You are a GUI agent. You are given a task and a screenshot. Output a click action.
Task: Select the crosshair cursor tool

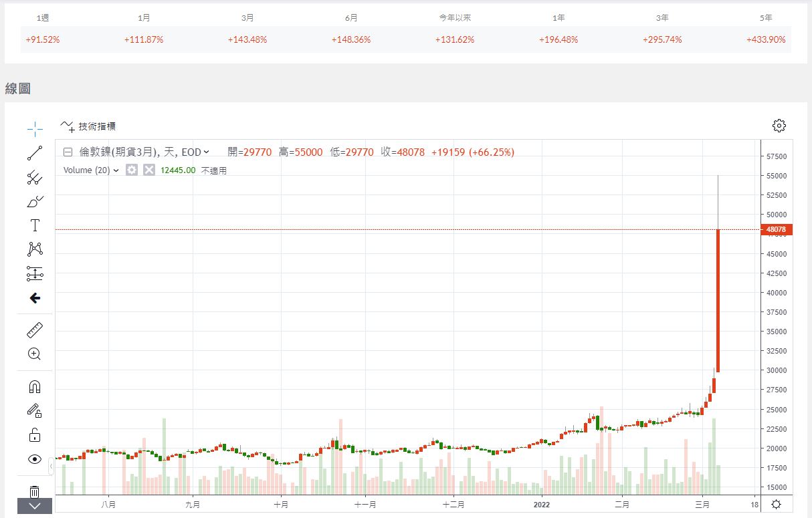35,128
